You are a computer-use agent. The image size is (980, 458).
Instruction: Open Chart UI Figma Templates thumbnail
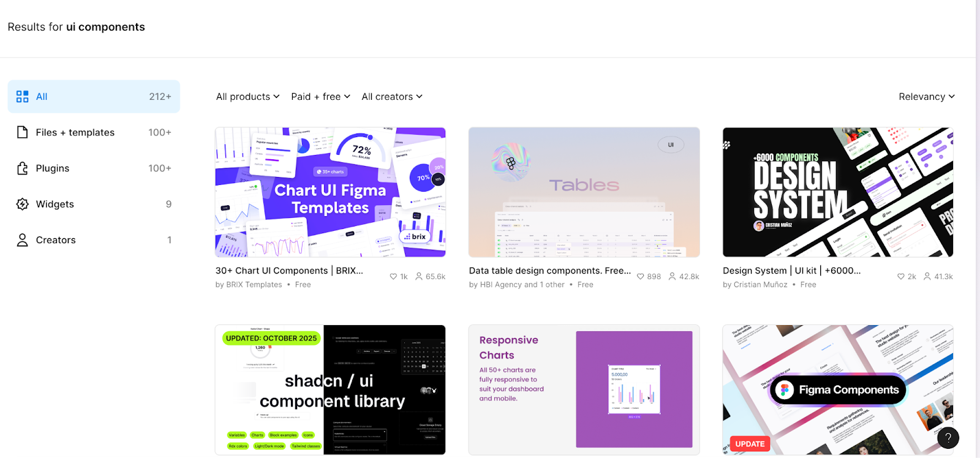[330, 192]
